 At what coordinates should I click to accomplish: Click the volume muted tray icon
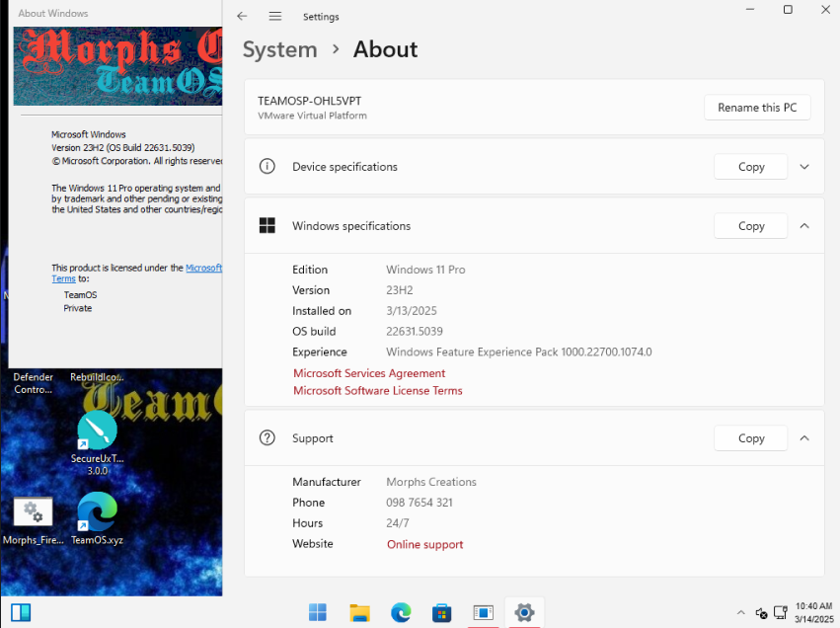click(x=761, y=612)
